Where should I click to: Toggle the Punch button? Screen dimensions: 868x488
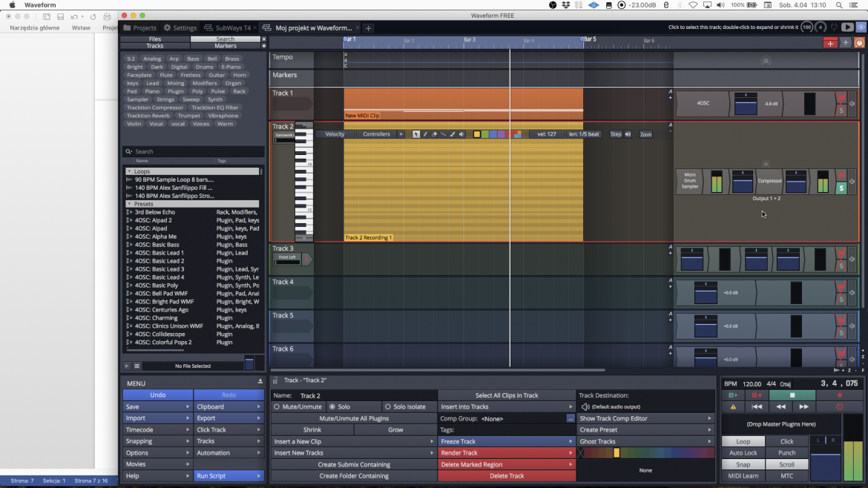786,452
